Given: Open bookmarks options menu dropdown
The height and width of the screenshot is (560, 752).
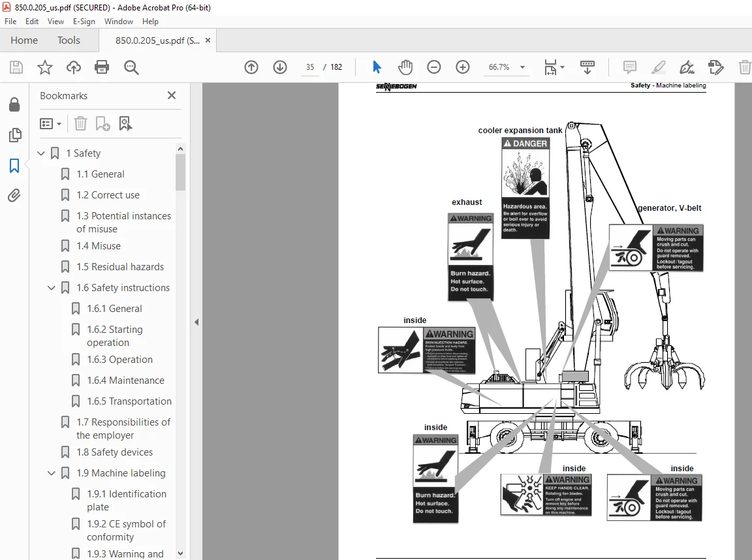Looking at the screenshot, I should tap(50, 124).
